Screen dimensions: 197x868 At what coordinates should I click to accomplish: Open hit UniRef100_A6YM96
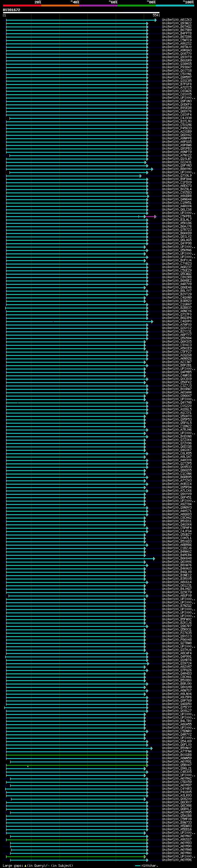[x=177, y=860]
